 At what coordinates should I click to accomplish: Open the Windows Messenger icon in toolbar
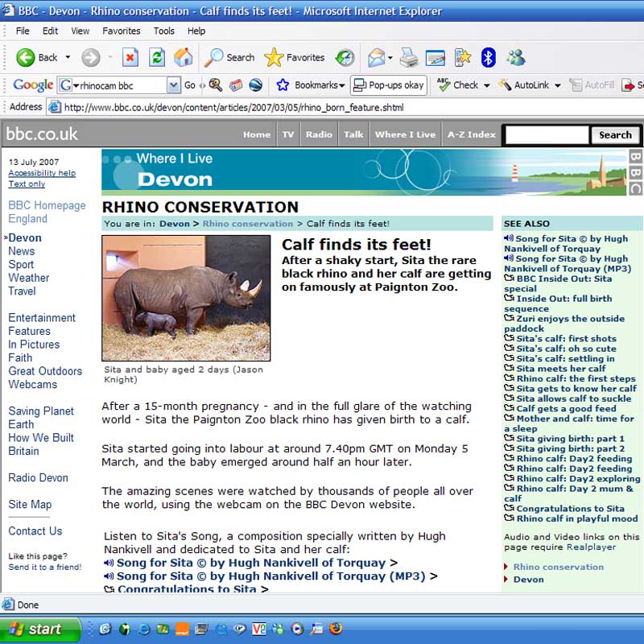point(516,57)
